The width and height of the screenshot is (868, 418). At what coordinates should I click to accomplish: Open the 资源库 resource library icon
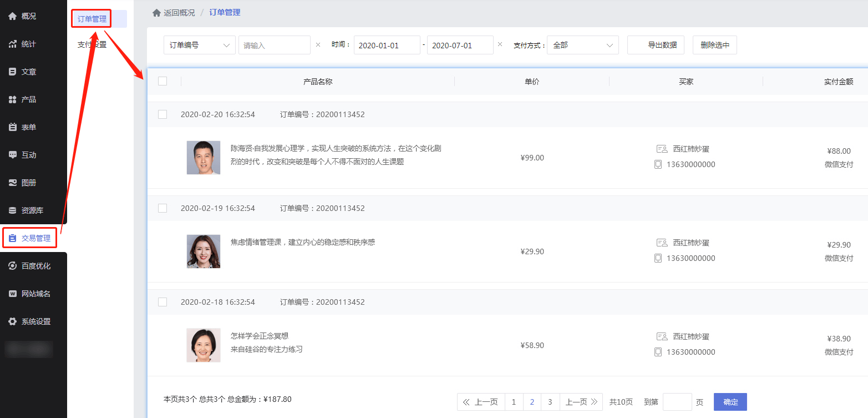13,210
